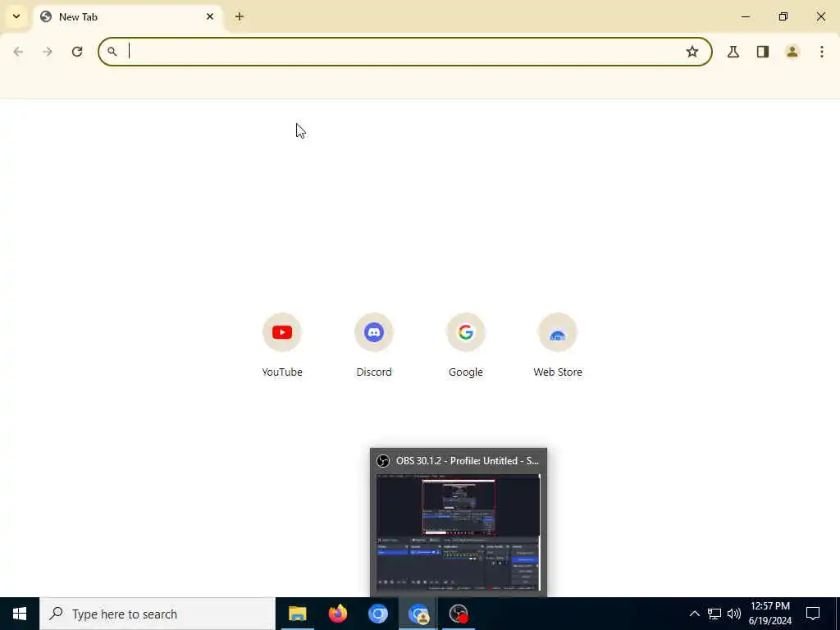Open the Google shortcut

[x=466, y=332]
